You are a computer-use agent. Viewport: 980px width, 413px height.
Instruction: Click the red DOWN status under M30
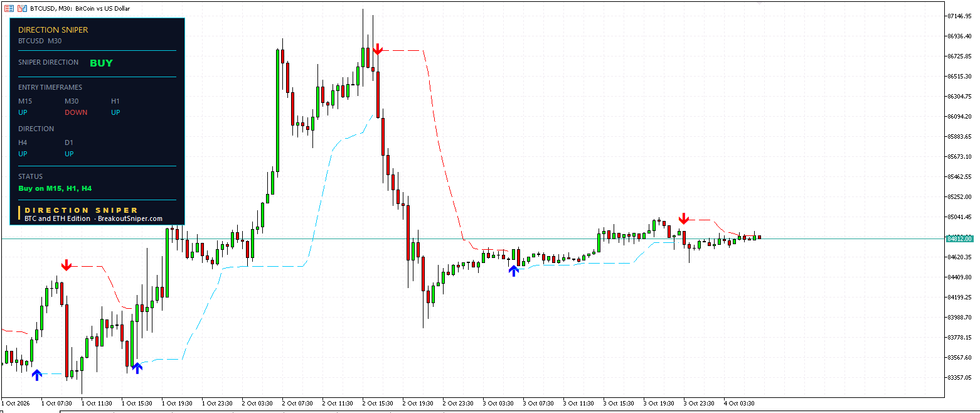[76, 112]
